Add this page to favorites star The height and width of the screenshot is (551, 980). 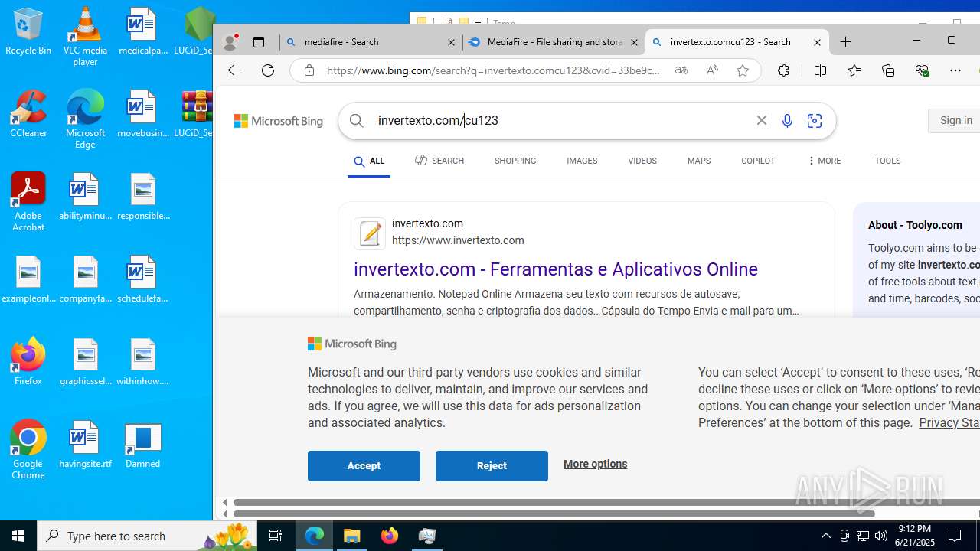point(743,70)
